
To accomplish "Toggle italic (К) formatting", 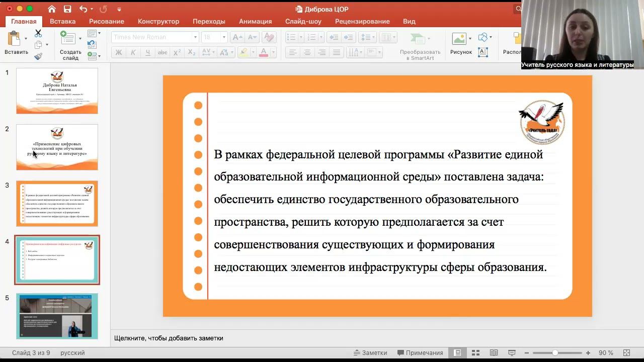I will [x=133, y=52].
